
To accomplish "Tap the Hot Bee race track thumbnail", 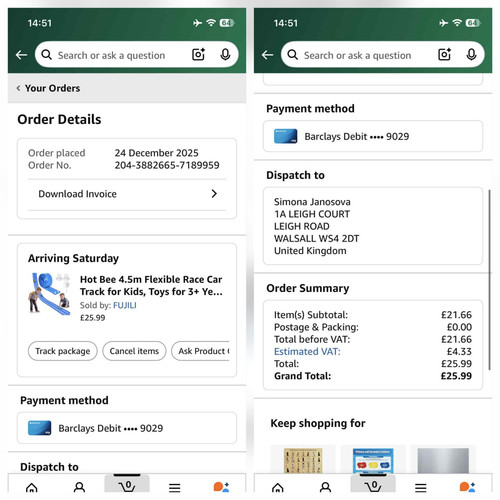I will (50, 294).
